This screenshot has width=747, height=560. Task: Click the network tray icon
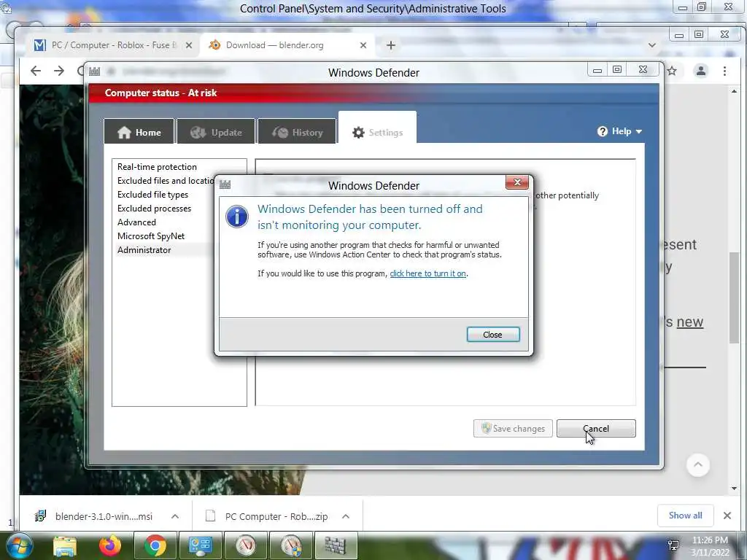pos(673,545)
